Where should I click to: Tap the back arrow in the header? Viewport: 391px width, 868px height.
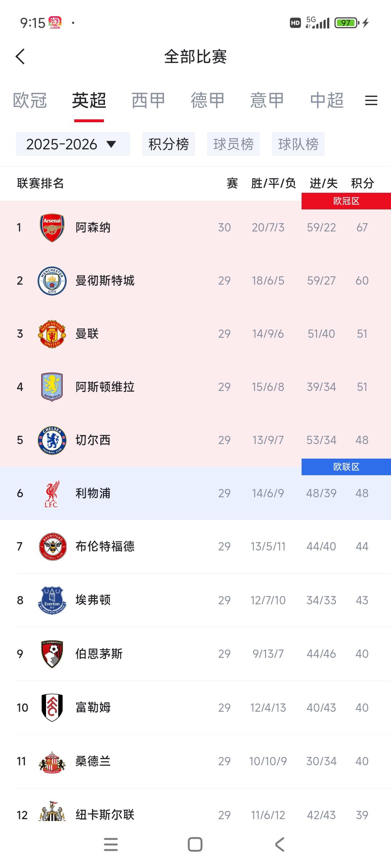pyautogui.click(x=20, y=57)
